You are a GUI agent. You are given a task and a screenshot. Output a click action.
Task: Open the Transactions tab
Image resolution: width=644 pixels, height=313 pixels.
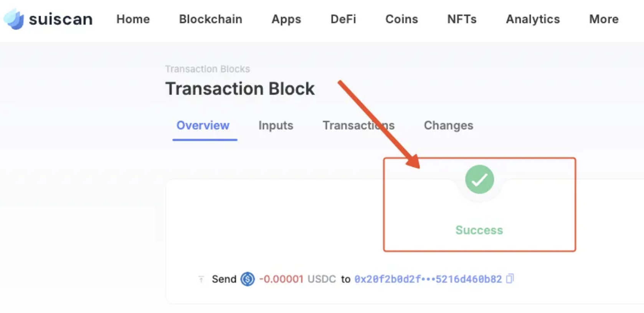358,125
